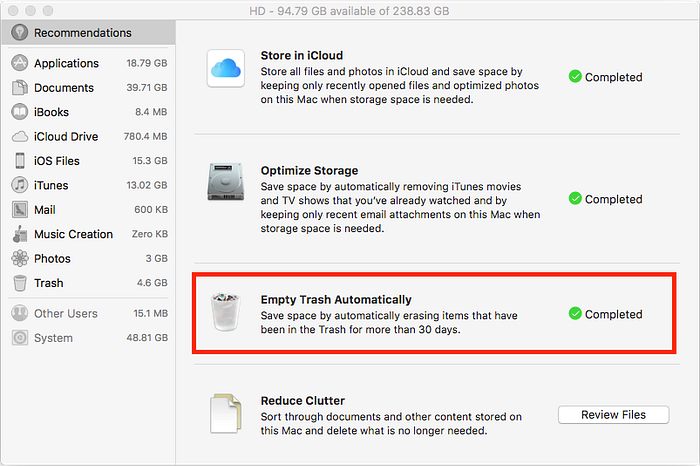Open the Mail stamp icon
700x466 pixels.
coord(20,210)
